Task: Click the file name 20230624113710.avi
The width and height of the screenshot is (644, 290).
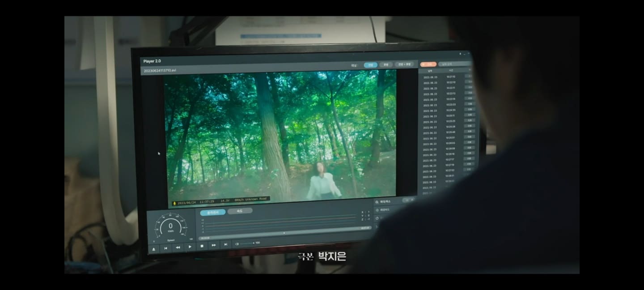Action: [x=160, y=71]
